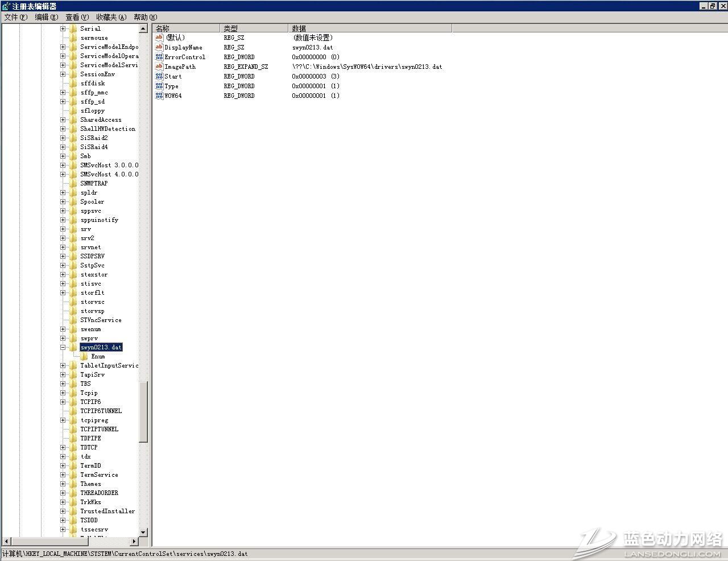Click the DisplayName string value icon
Viewport: 728px width, 561px height.
point(159,47)
